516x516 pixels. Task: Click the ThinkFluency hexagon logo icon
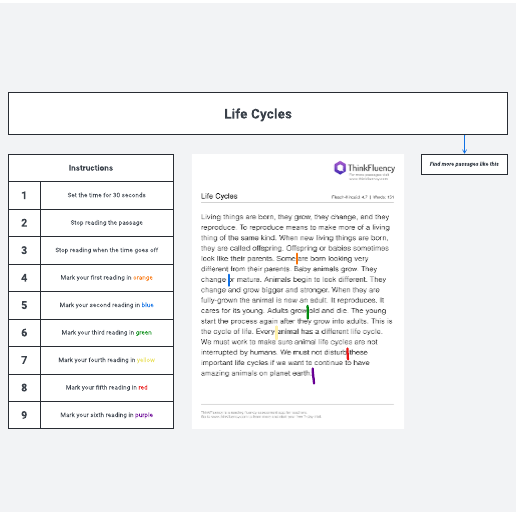coord(340,168)
